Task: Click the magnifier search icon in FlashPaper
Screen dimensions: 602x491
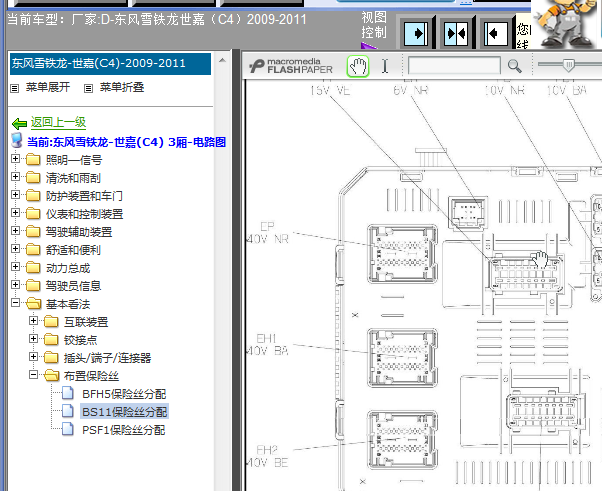Action: (514, 66)
